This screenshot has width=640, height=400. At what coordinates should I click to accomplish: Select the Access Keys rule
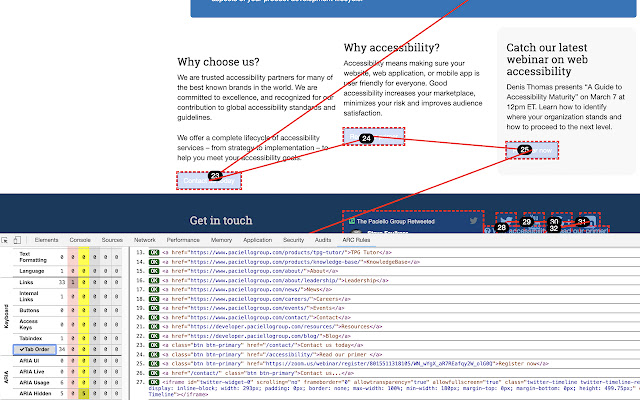pos(29,324)
